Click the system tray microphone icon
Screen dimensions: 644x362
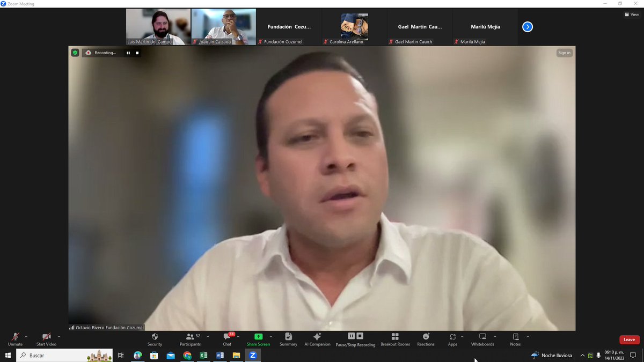click(598, 355)
